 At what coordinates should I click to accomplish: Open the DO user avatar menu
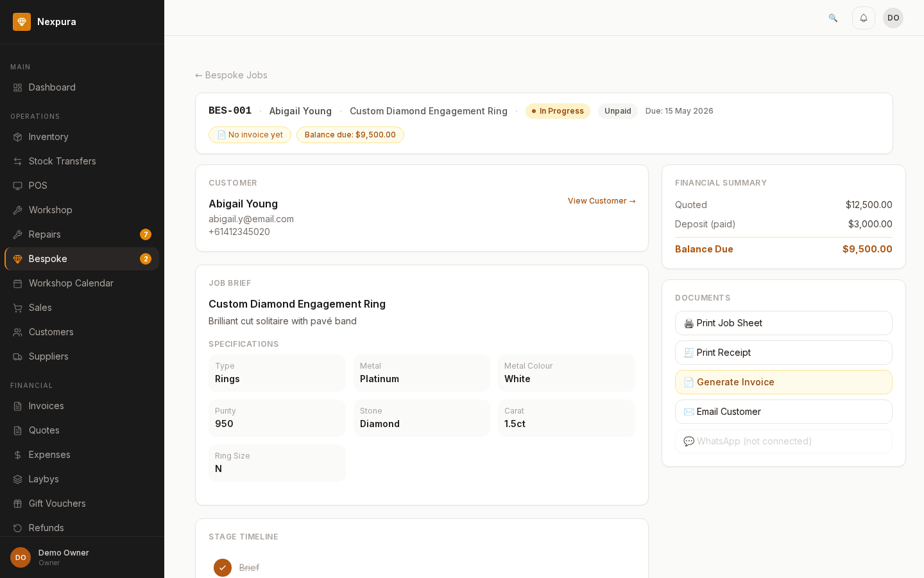tap(893, 18)
